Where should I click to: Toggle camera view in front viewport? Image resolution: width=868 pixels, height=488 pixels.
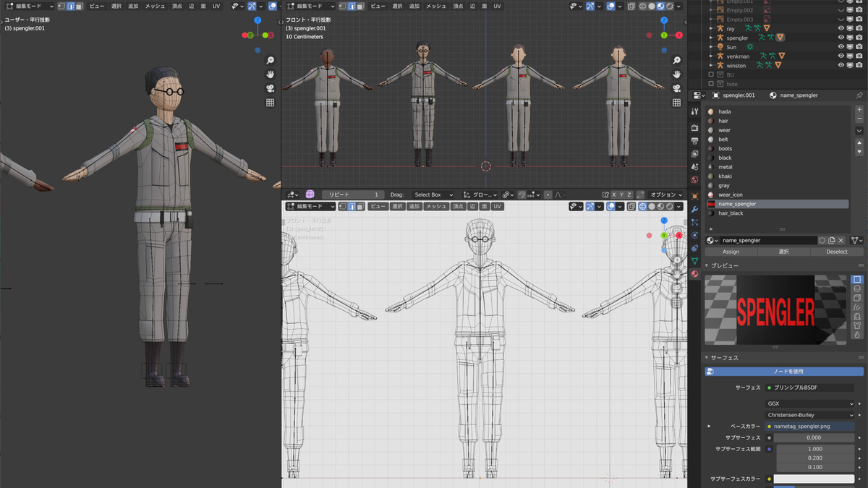coord(676,88)
